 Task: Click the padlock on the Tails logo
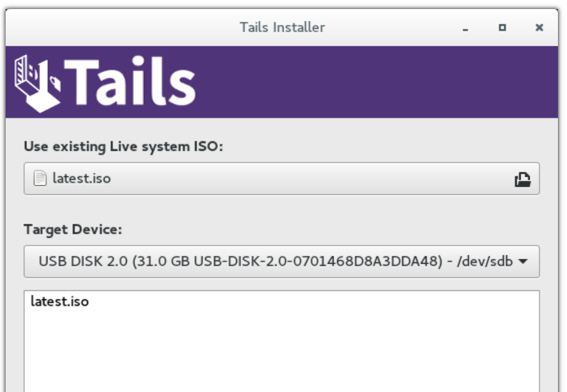55,84
